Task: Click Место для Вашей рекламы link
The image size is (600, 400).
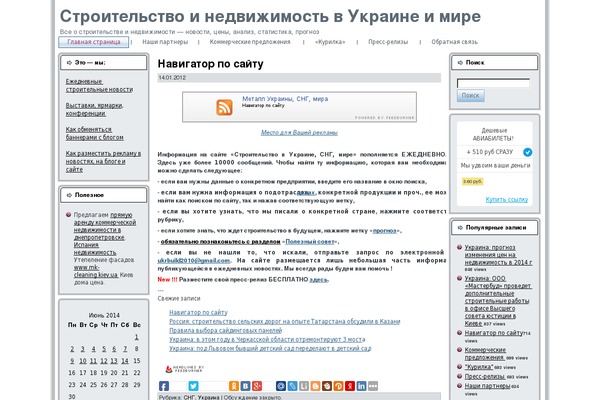Action: coord(299,132)
